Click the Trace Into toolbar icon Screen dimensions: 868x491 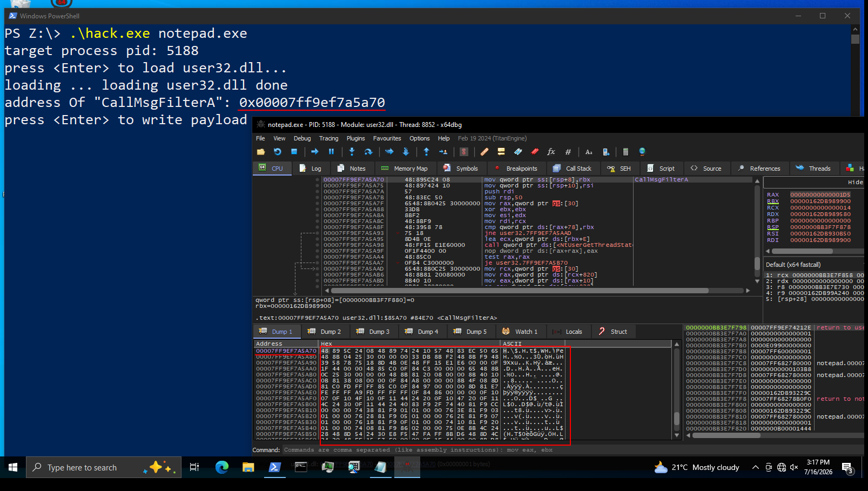389,152
